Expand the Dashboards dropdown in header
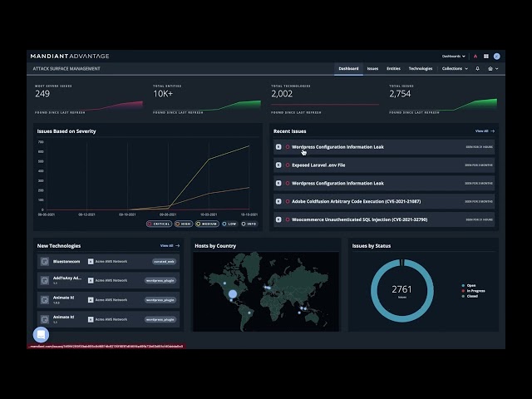The height and width of the screenshot is (399, 532). click(x=453, y=57)
